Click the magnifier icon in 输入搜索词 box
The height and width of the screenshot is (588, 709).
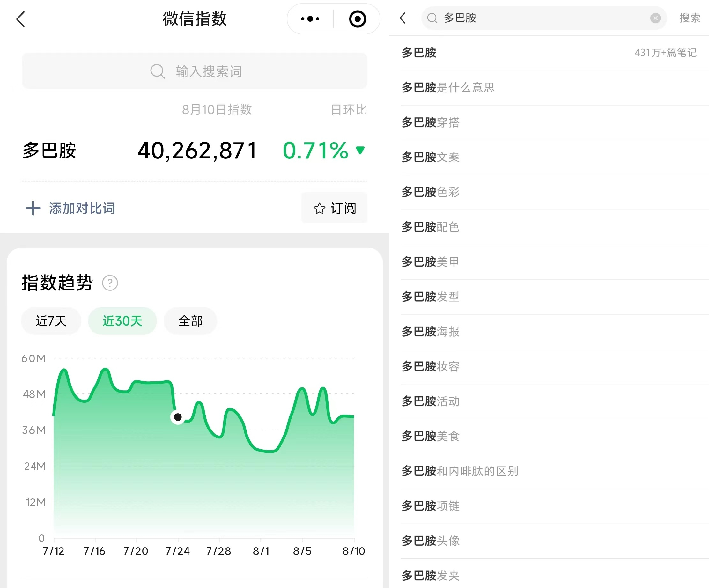[x=158, y=71]
